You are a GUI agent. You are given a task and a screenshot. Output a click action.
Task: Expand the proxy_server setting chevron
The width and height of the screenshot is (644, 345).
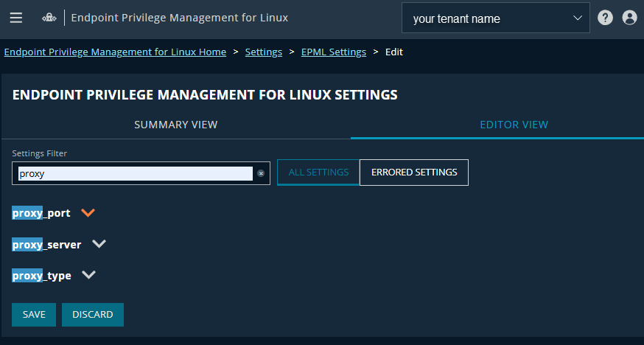coord(99,243)
